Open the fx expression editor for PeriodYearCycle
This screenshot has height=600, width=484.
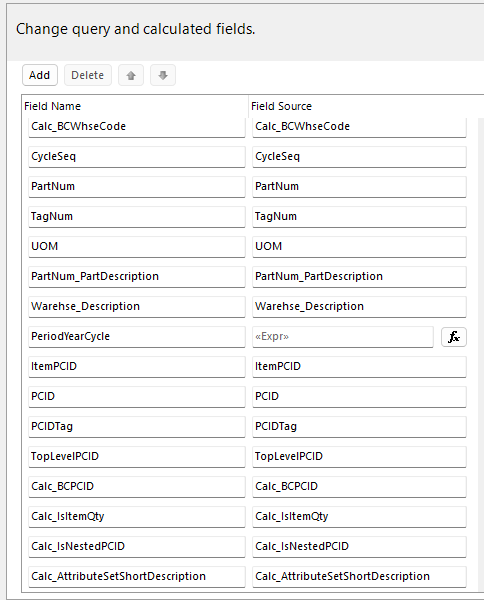point(454,337)
